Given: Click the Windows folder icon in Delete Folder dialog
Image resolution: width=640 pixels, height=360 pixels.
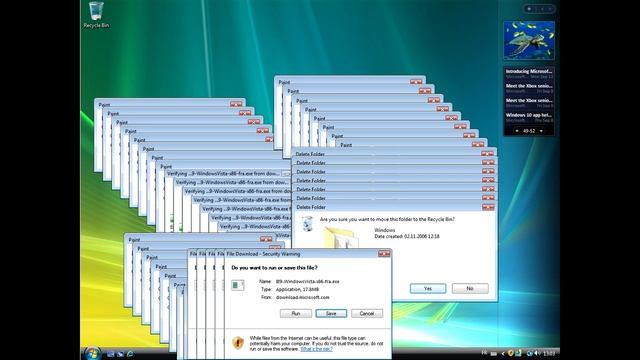Looking at the screenshot, I should pos(340,238).
